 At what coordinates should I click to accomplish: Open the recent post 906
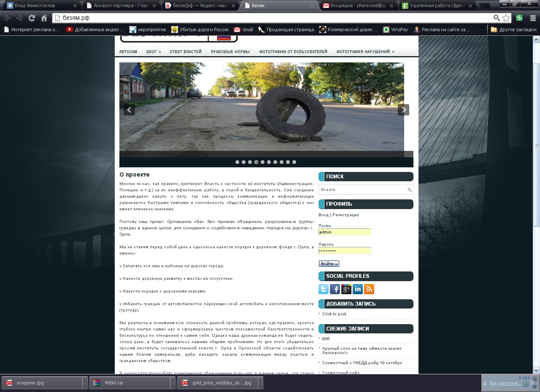pos(326,339)
